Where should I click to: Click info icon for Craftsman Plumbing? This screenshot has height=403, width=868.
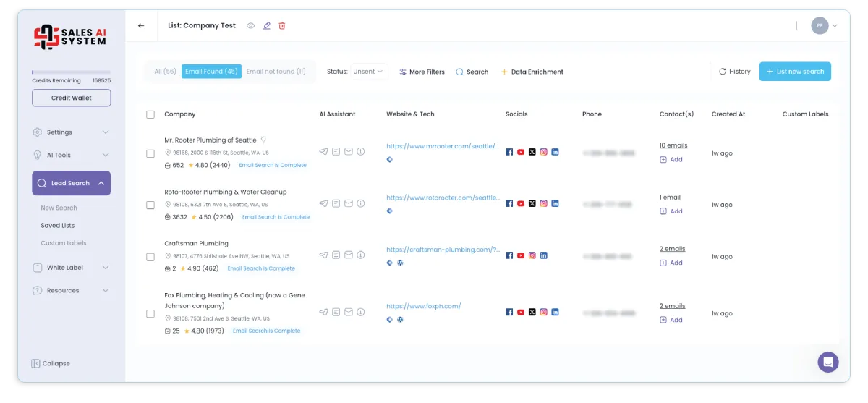tap(360, 255)
